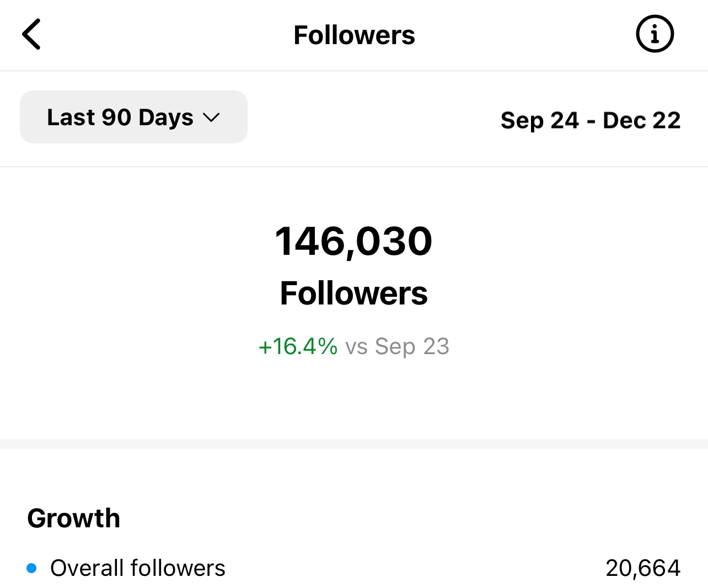Tap the Overall followers label

point(138,568)
